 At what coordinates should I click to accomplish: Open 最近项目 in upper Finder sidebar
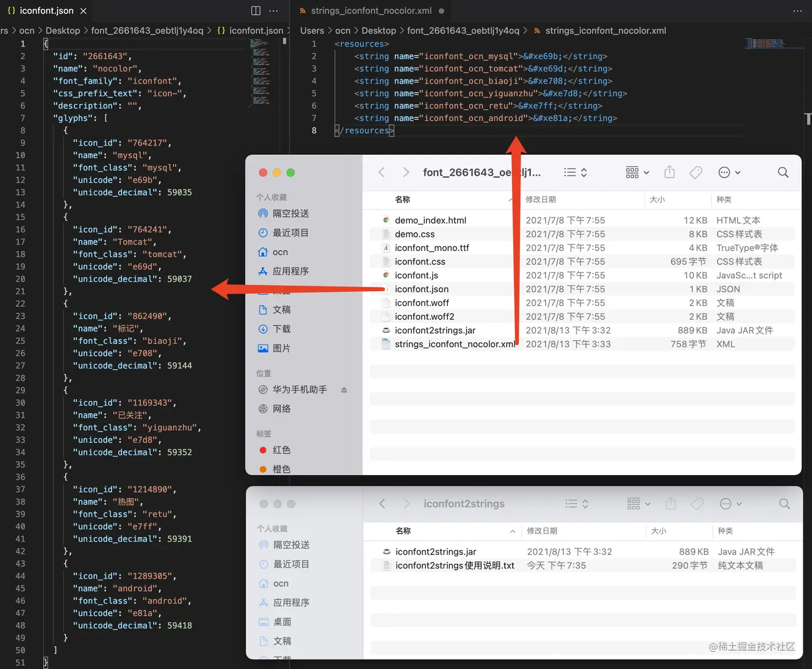284,233
